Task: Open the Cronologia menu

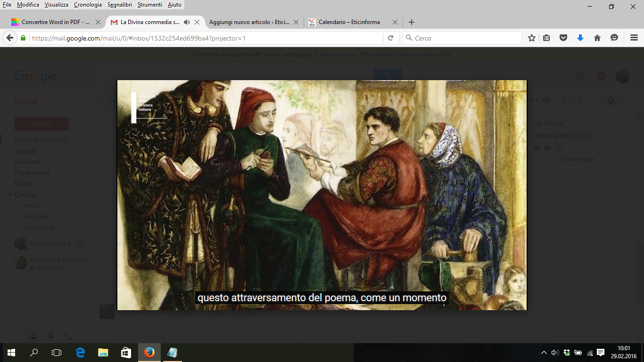Action: coord(88,5)
